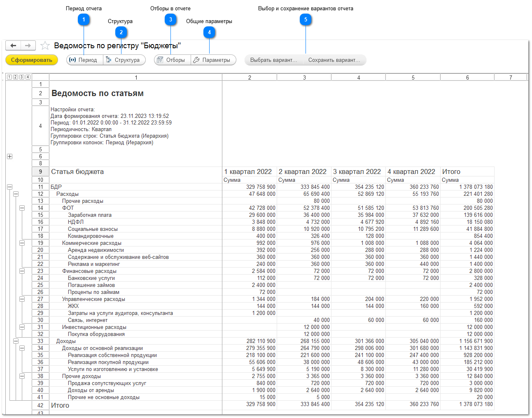Select the Заработная плата row label

(x=90, y=215)
